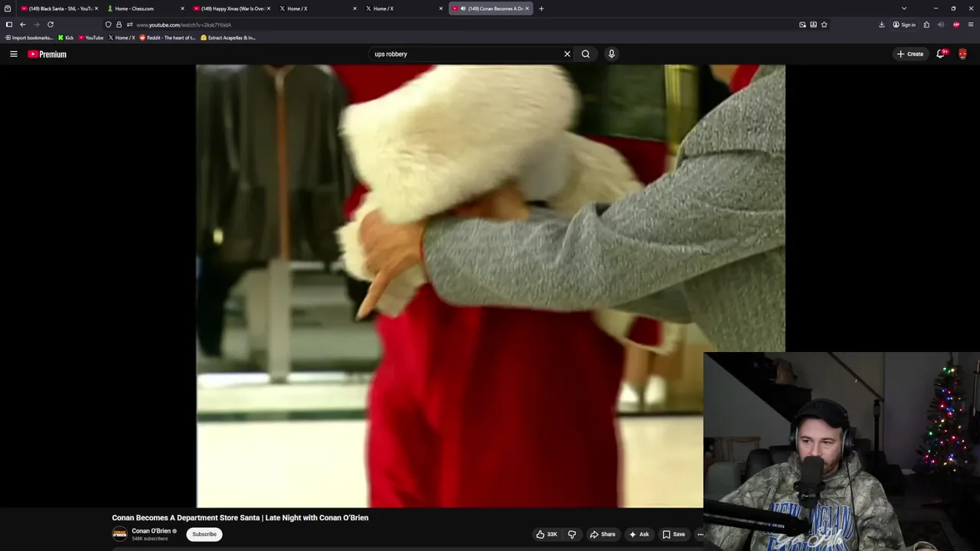Click the 548K subscribers text
Viewport: 980px width, 551px height.
[x=149, y=539]
